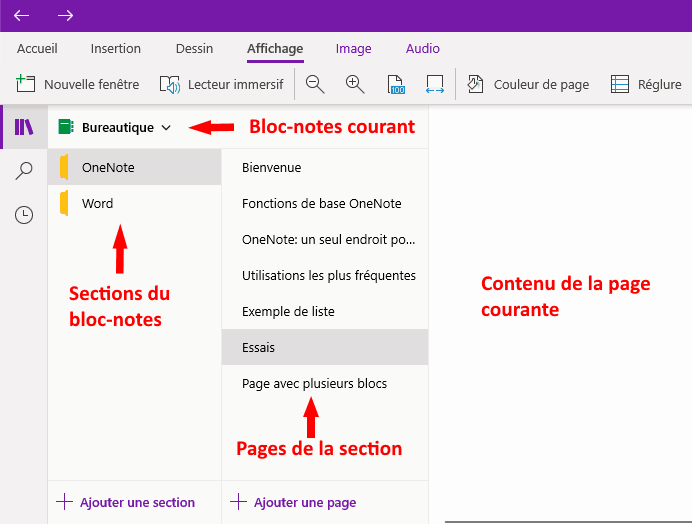Click Ajouter une page link

(x=305, y=502)
